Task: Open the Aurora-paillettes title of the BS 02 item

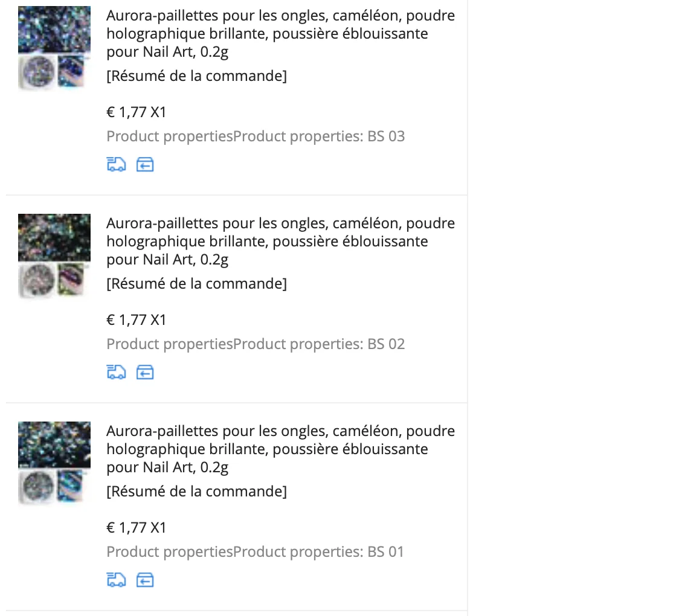Action: tap(281, 242)
